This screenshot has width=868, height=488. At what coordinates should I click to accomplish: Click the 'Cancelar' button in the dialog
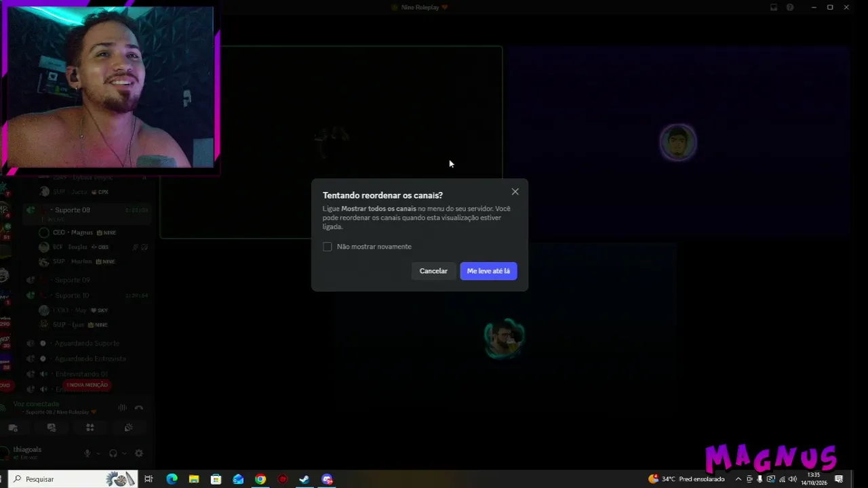[x=433, y=271]
